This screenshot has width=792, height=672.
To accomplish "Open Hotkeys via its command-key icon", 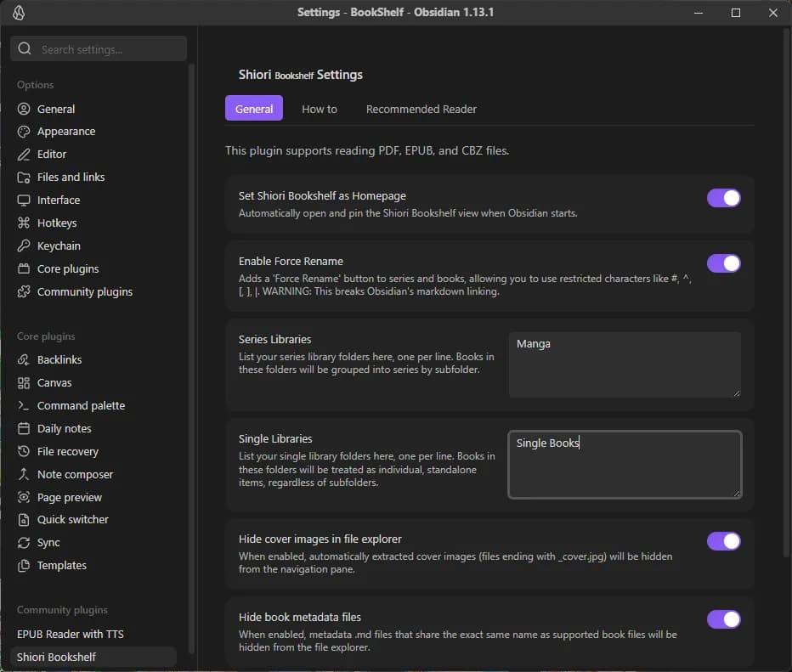I will click(x=23, y=223).
